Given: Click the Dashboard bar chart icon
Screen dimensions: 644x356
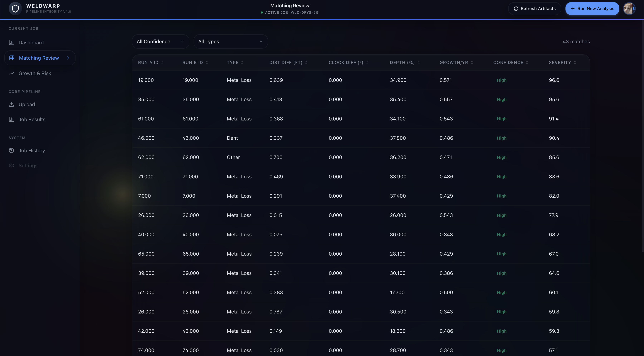Looking at the screenshot, I should [x=11, y=43].
